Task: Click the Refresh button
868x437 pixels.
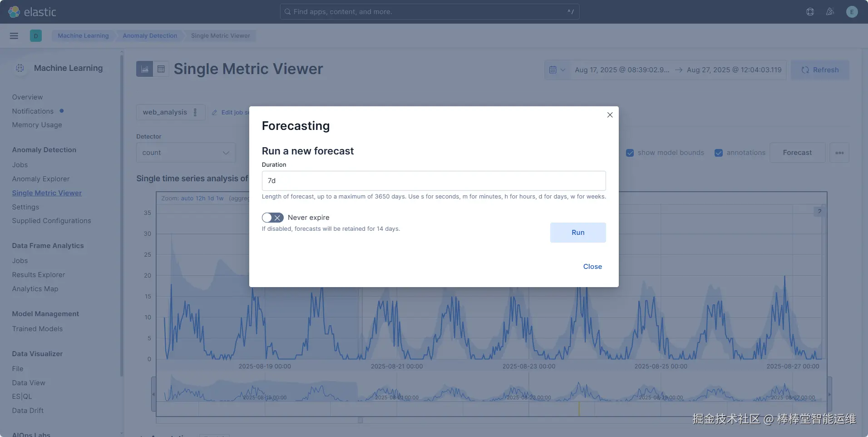Action: point(820,70)
